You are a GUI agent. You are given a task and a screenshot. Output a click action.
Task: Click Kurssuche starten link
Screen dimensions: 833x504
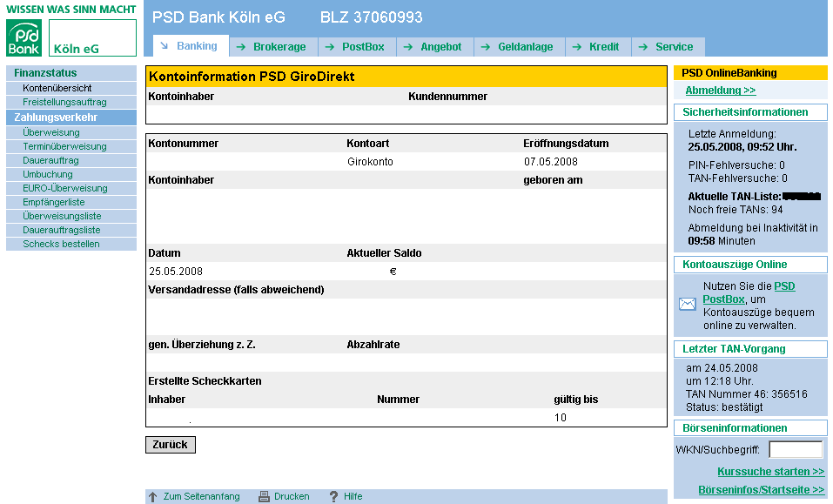pos(771,472)
